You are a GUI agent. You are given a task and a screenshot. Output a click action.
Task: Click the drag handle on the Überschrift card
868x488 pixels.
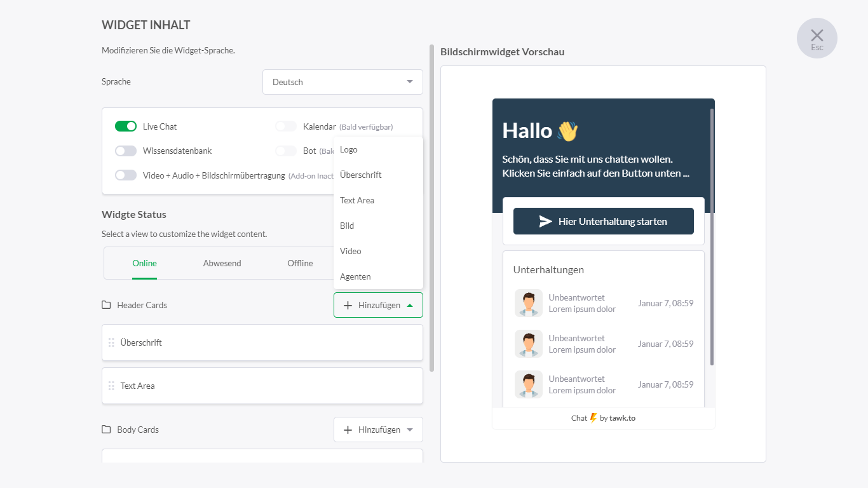pos(111,342)
